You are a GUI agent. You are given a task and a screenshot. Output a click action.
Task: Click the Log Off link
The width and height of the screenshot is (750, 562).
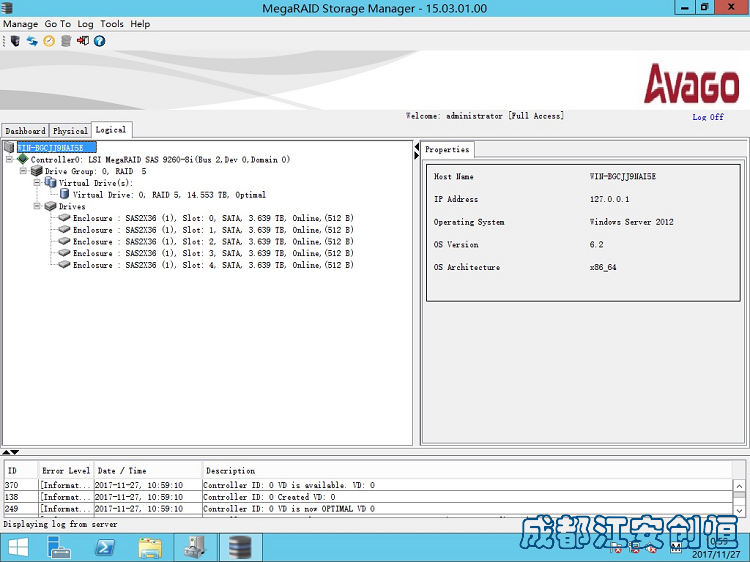click(x=708, y=117)
